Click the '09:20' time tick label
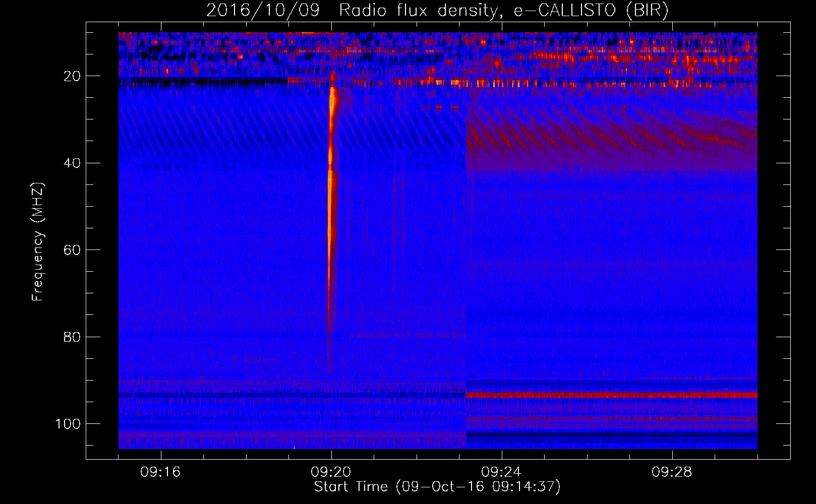Viewport: 816px width, 504px height. (331, 472)
